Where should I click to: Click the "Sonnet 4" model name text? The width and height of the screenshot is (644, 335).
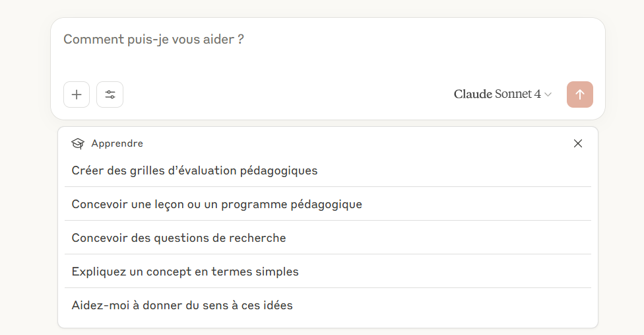point(518,94)
